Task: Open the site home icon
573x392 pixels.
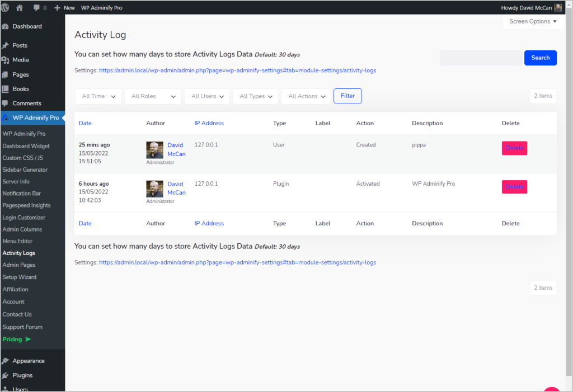Action: [x=20, y=8]
